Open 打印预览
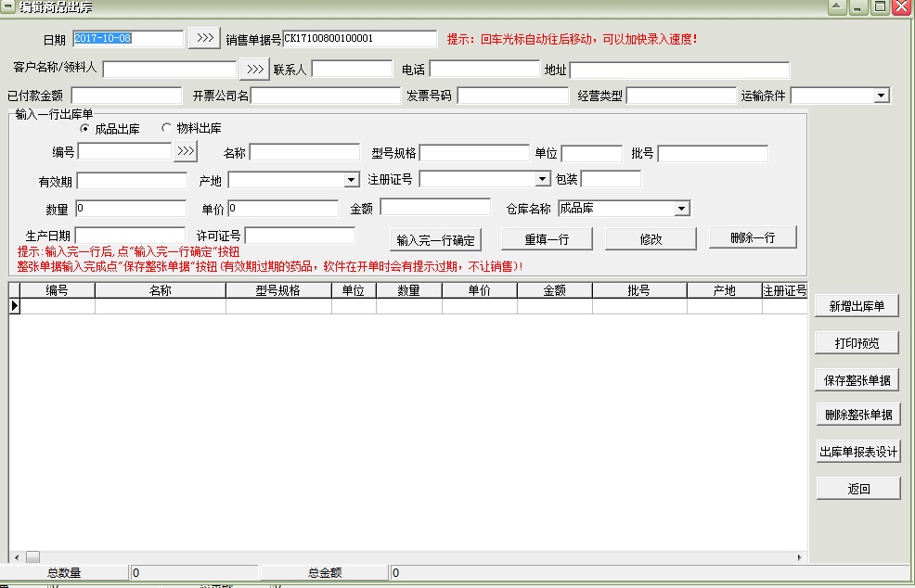The image size is (915, 588). (x=857, y=343)
